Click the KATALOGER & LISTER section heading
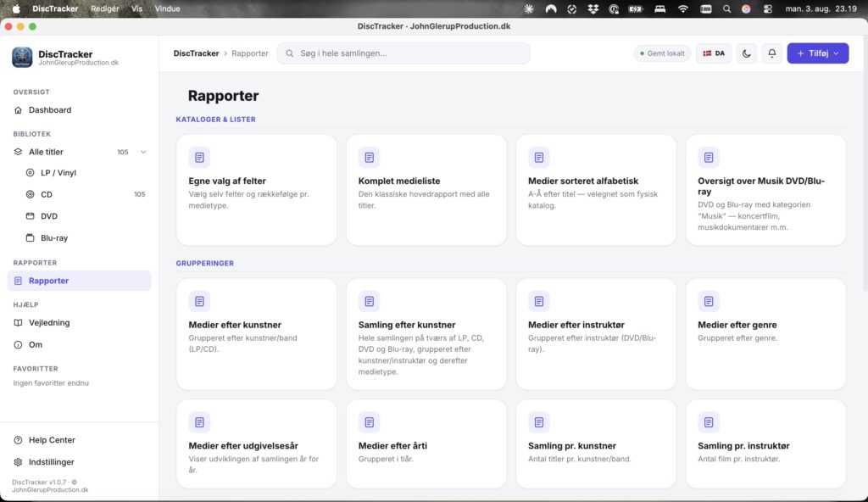Viewport: 868px width, 502px height. pyautogui.click(x=216, y=120)
